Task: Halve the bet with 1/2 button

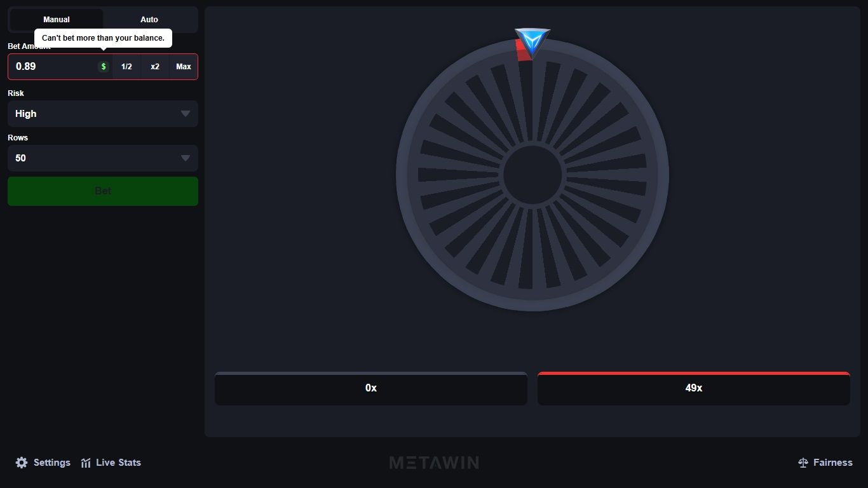Action: click(126, 67)
